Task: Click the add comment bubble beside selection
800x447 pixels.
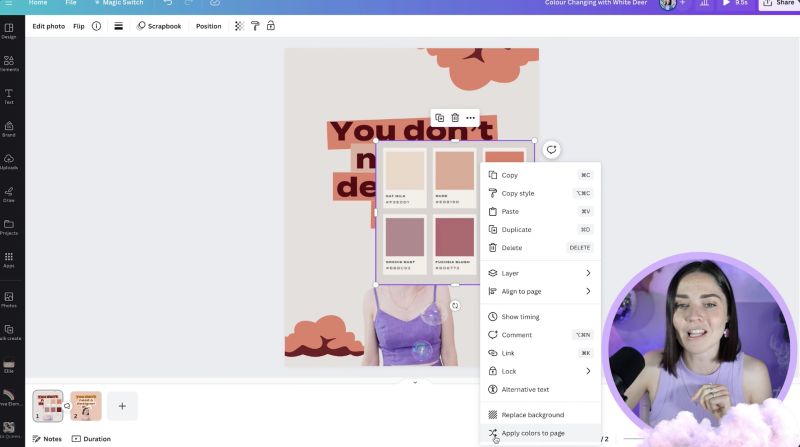Action: click(552, 150)
